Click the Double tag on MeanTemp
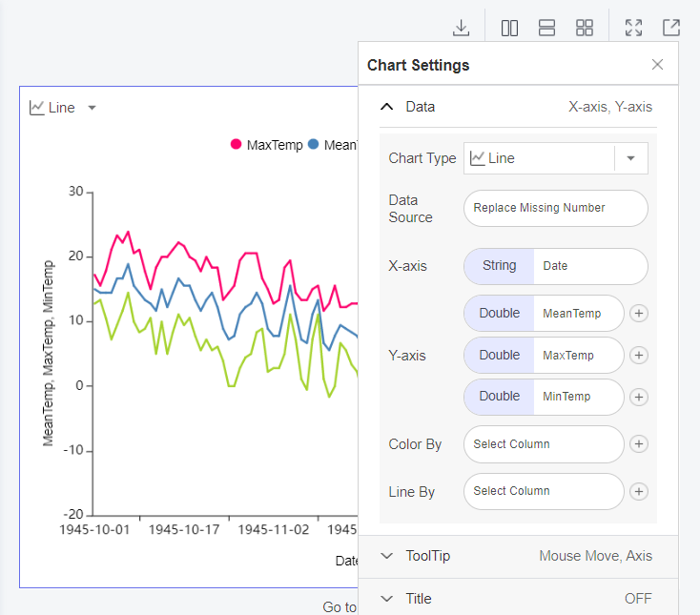 point(499,314)
